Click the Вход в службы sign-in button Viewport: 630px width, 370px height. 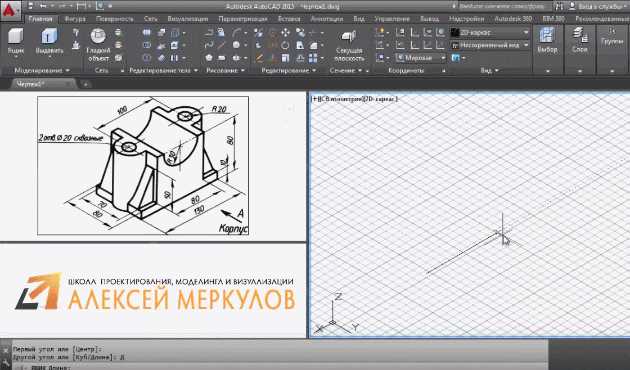pyautogui.click(x=598, y=6)
